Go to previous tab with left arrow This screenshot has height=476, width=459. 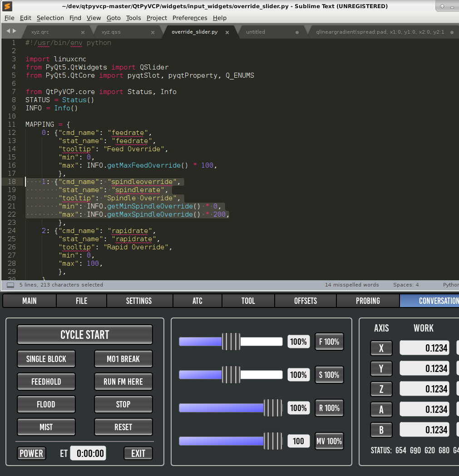click(8, 31)
